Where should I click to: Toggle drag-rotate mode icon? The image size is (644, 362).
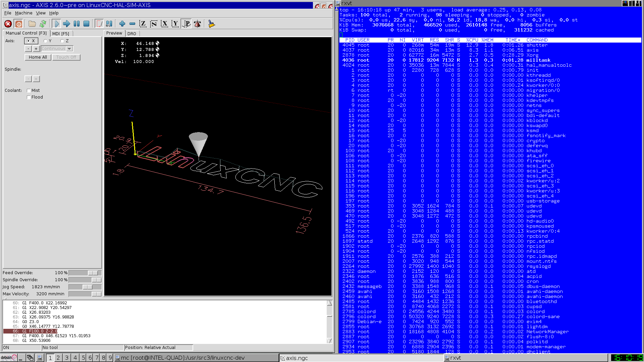(x=198, y=24)
